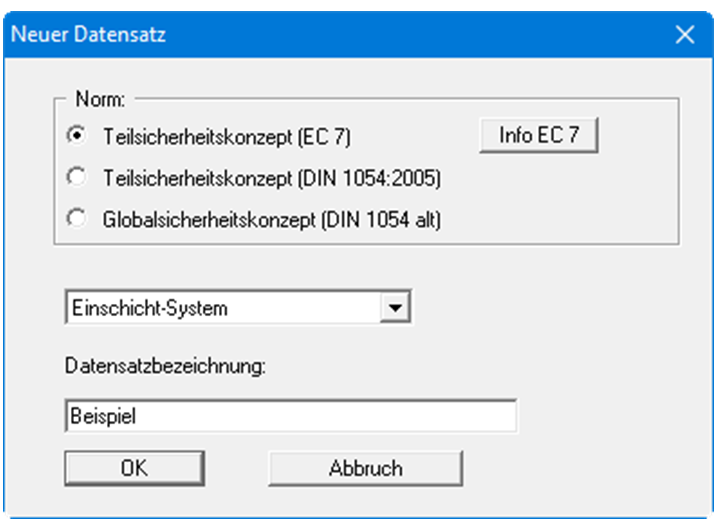Confirm with the OK button

click(134, 467)
